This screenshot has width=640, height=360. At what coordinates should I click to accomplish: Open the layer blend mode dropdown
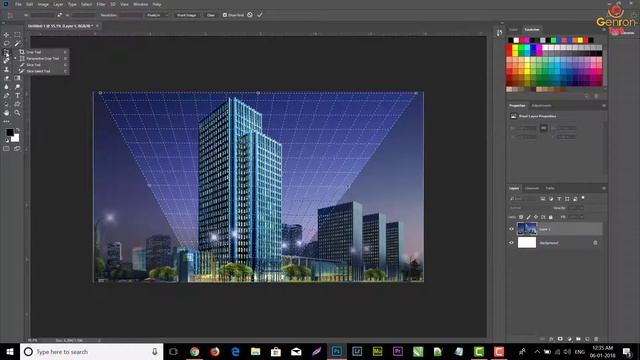tap(529, 208)
